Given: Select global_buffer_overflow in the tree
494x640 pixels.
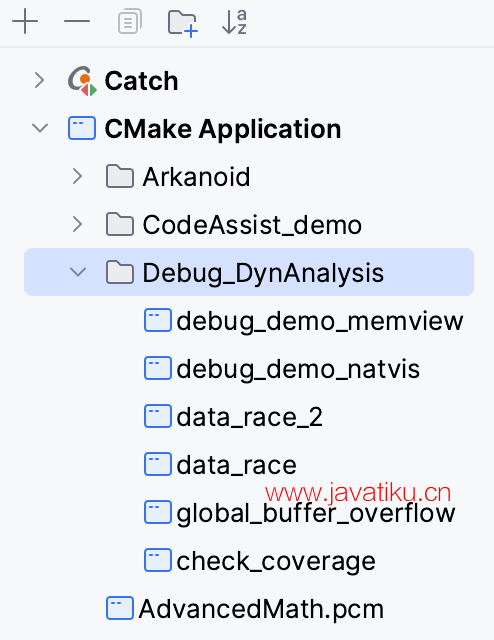Looking at the screenshot, I should click(299, 512).
